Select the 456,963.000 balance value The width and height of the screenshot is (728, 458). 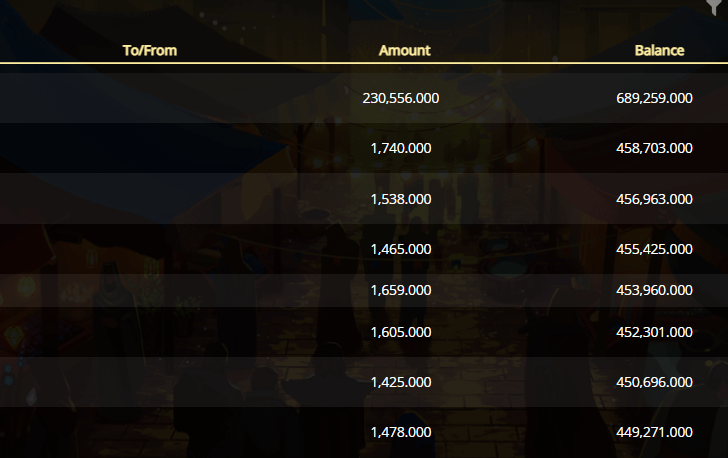[654, 199]
